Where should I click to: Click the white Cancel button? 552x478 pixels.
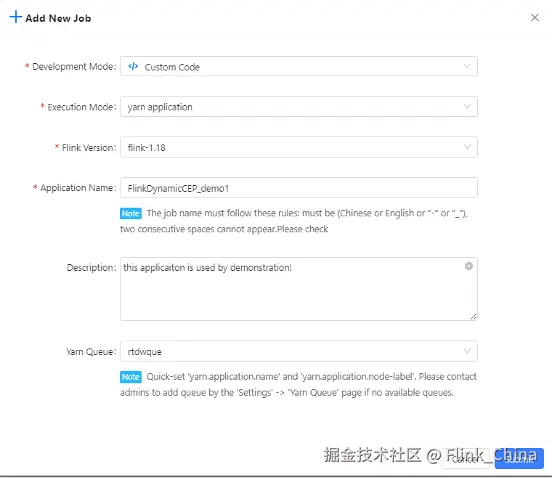point(466,458)
